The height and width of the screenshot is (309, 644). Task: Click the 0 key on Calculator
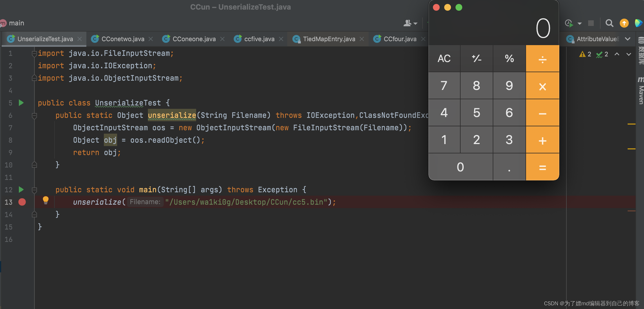(461, 167)
